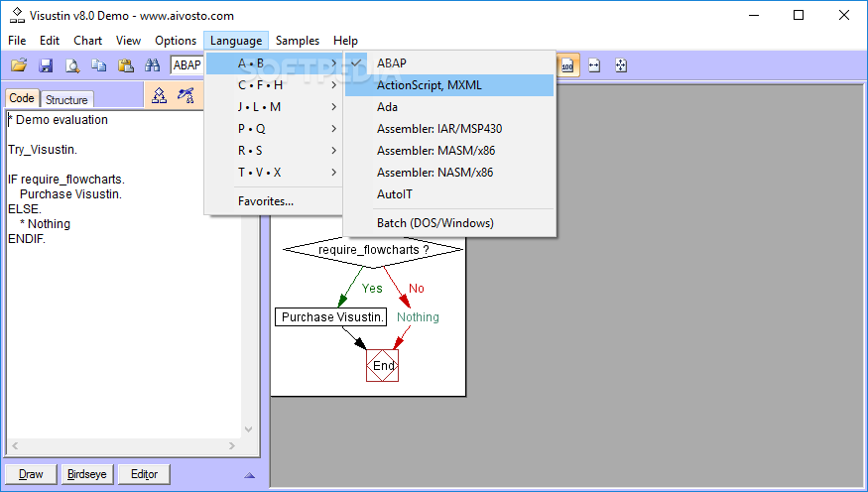Open print preview magnifier icon

point(72,65)
